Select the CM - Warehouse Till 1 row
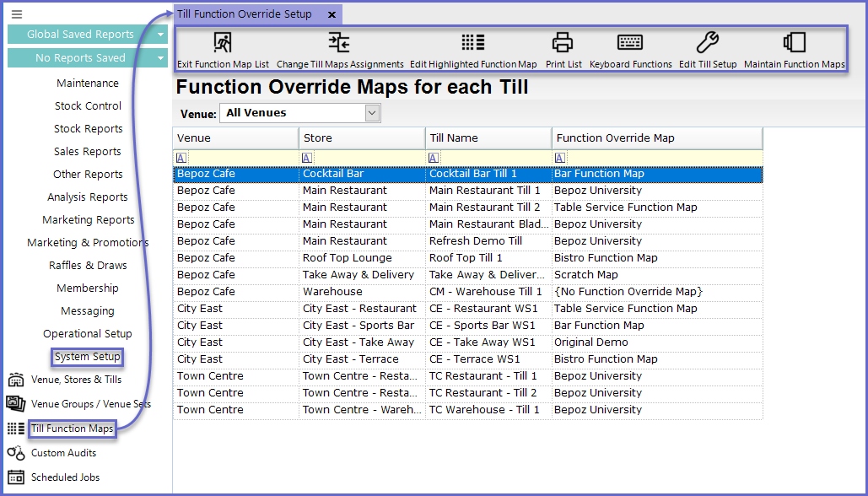 coord(485,292)
